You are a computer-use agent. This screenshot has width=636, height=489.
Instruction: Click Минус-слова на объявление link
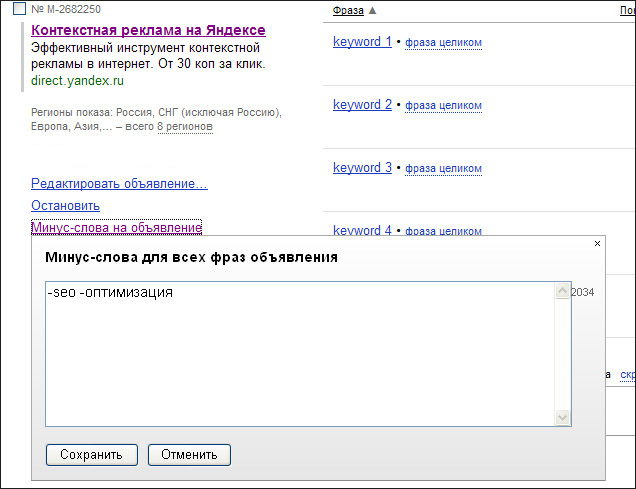click(x=116, y=227)
